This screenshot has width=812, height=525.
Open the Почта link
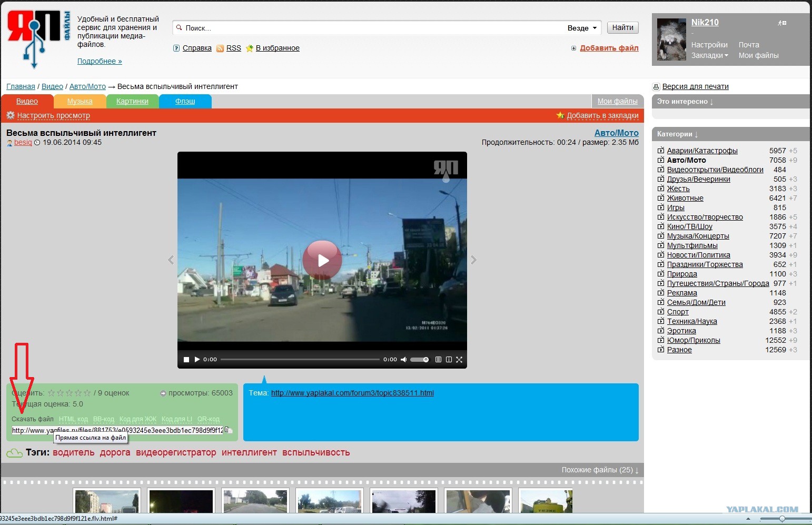[749, 45]
